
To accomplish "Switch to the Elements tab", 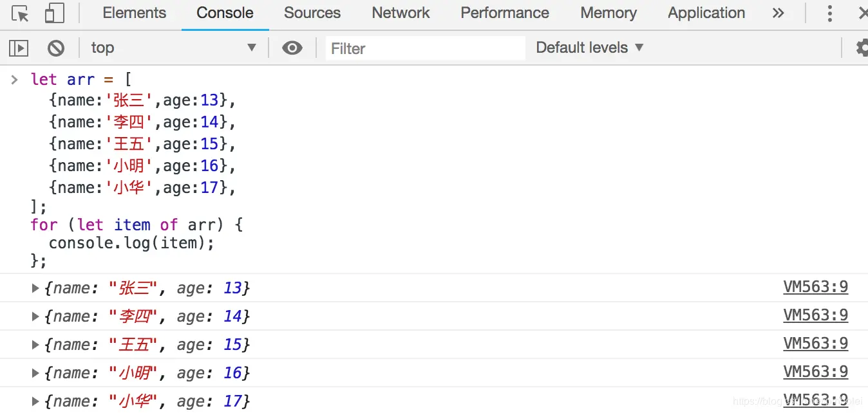I will coord(134,14).
